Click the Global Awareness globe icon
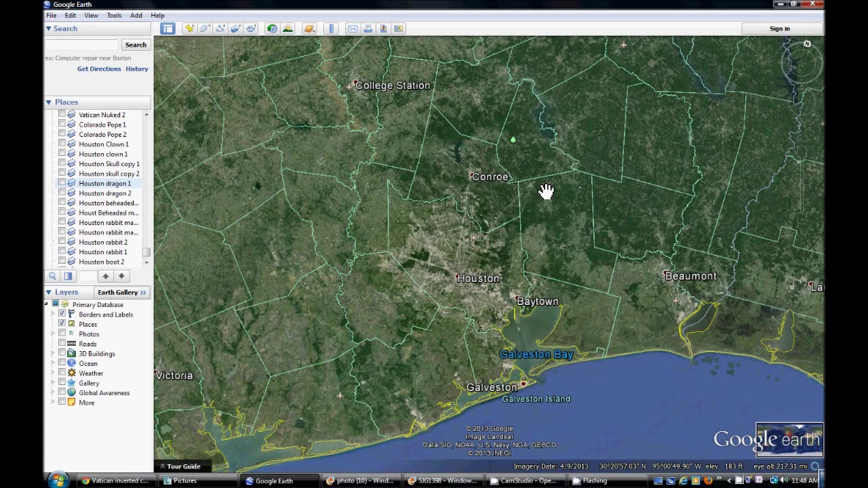The image size is (868, 488). coord(71,392)
